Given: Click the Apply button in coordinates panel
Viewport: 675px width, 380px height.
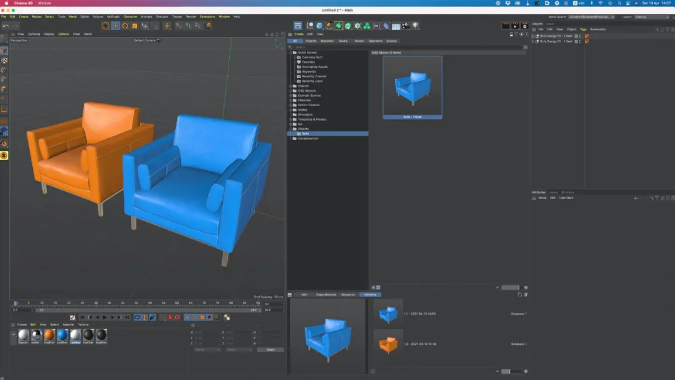Looking at the screenshot, I should coord(270,350).
